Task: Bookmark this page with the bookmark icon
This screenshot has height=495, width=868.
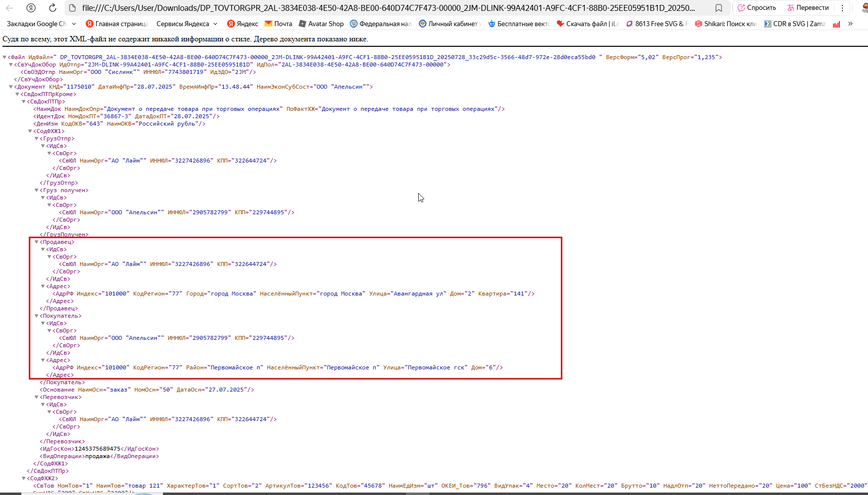Action: click(719, 8)
